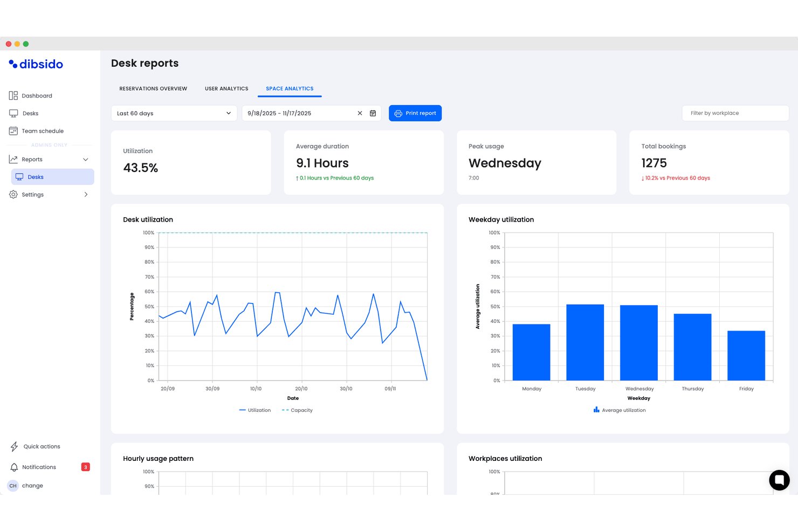Click the Wednesday peak usage value

pyautogui.click(x=505, y=163)
